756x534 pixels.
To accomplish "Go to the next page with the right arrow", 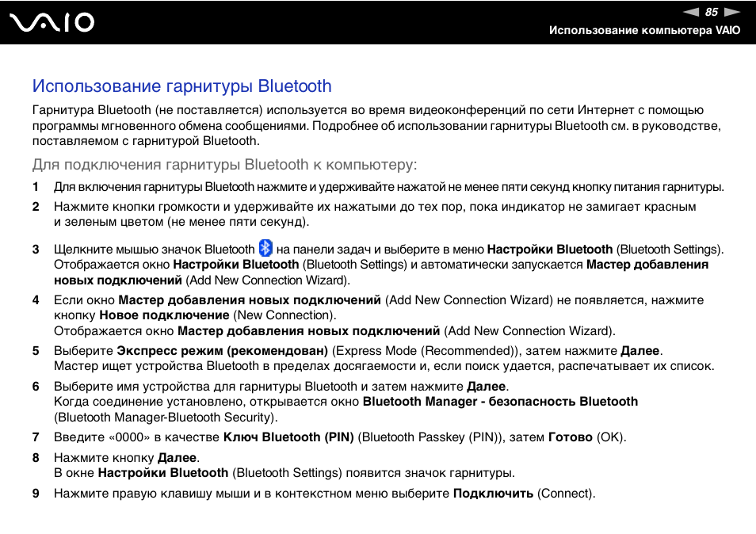I will point(732,12).
